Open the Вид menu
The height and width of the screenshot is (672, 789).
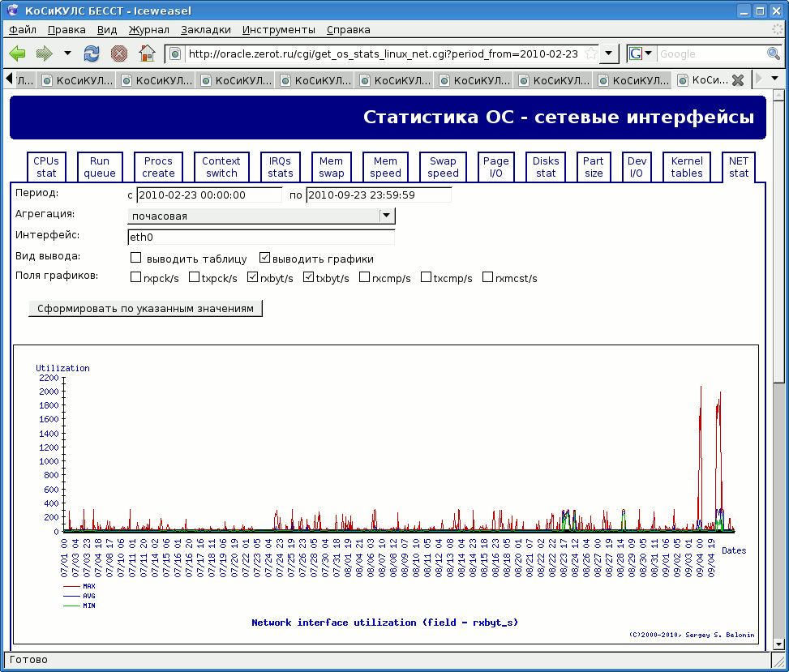[x=107, y=30]
